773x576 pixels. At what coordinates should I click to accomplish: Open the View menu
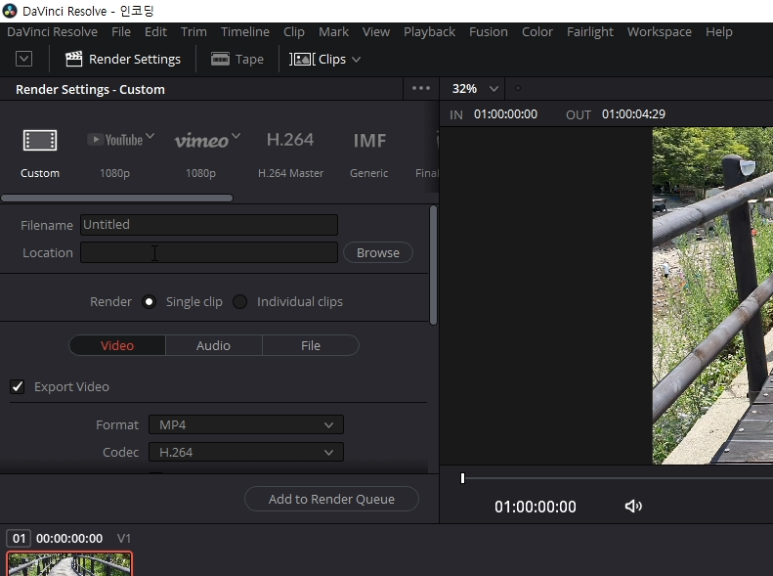coord(376,32)
